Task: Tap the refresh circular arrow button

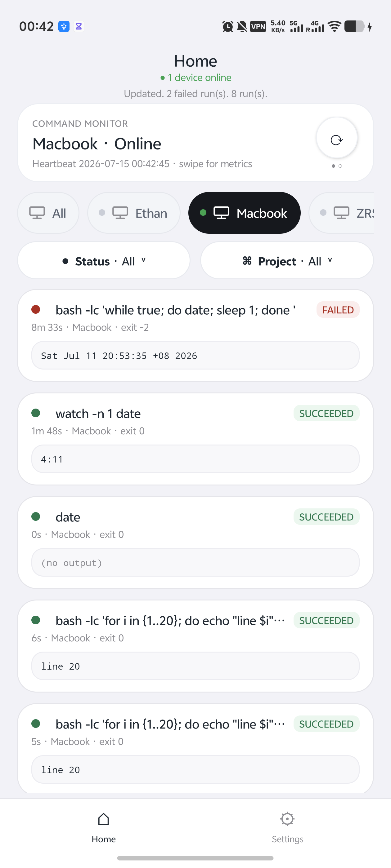Action: tap(336, 139)
